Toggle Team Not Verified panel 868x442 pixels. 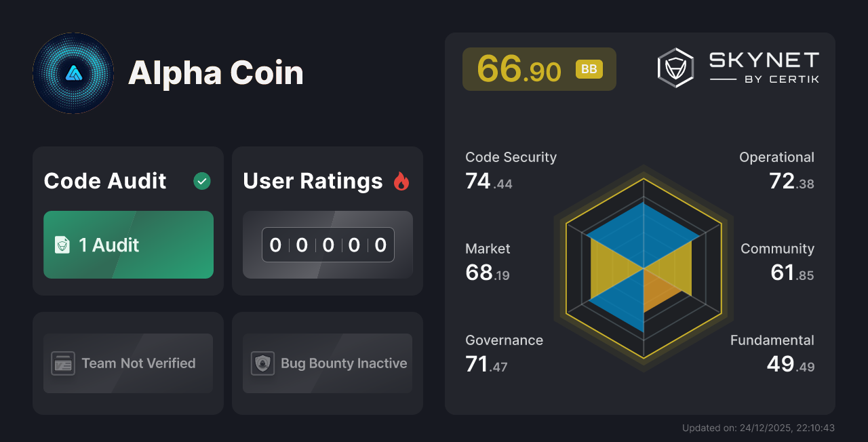click(127, 363)
